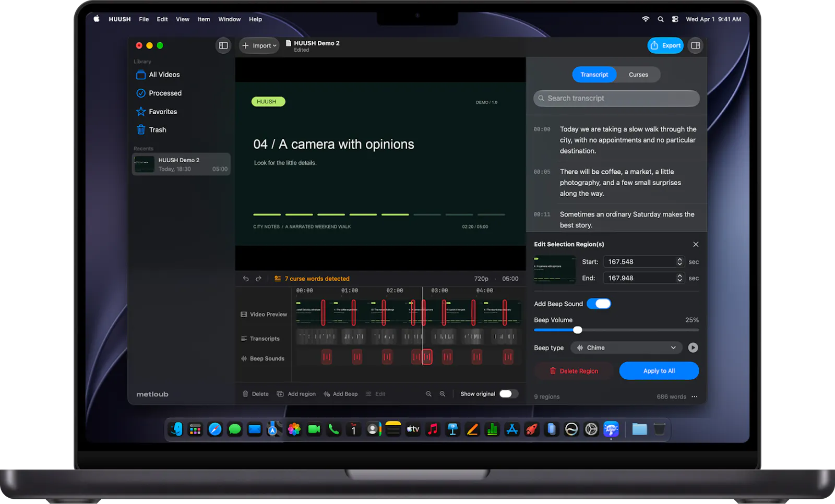The width and height of the screenshot is (835, 504).
Task: Open All Videos in the library
Action: (158, 75)
